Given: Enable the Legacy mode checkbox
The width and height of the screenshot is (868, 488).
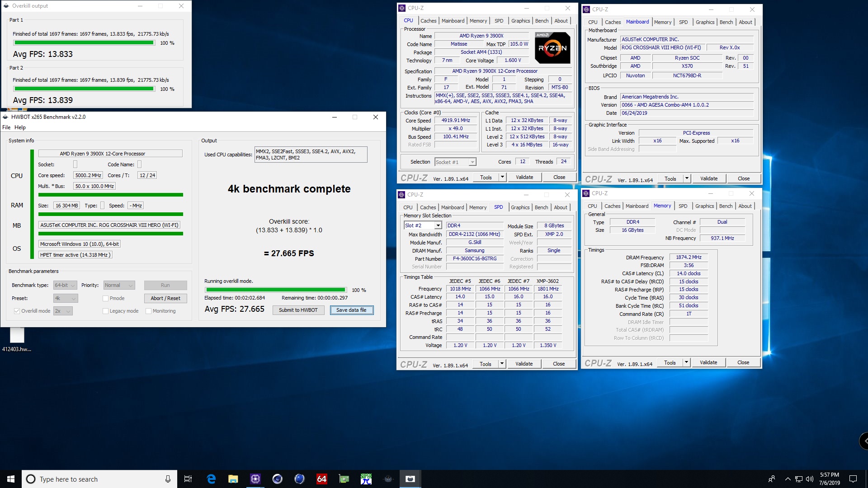Looking at the screenshot, I should coord(105,311).
